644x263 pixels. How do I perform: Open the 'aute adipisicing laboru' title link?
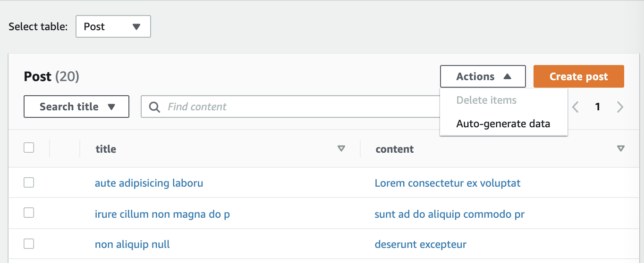(149, 183)
